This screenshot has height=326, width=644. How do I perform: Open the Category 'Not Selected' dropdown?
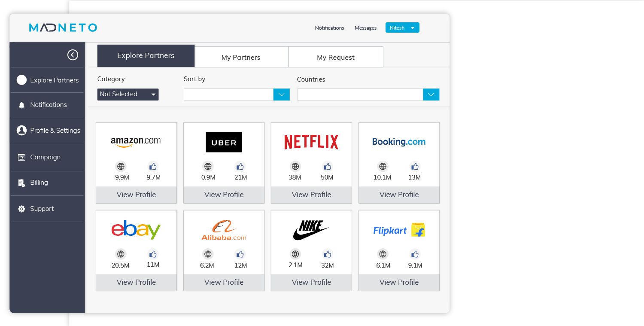128,94
